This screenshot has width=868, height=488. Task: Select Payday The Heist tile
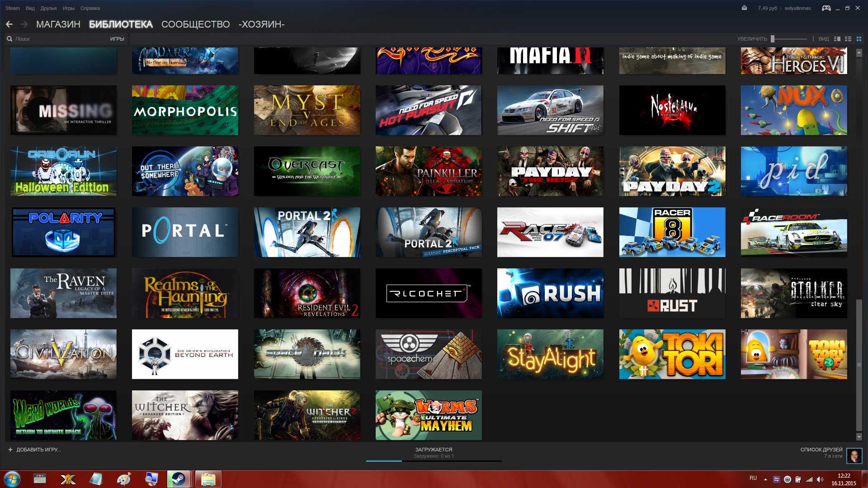[x=550, y=171]
